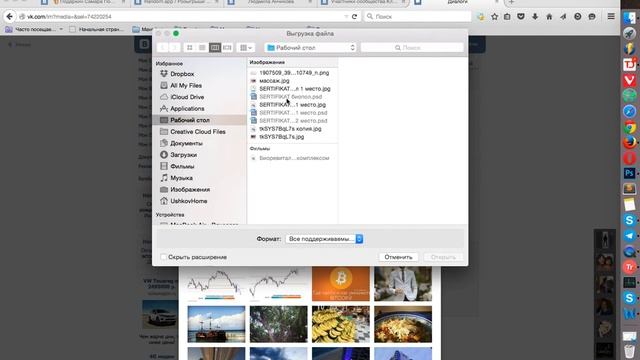Open the Firefox hamburger menu

coord(611,17)
